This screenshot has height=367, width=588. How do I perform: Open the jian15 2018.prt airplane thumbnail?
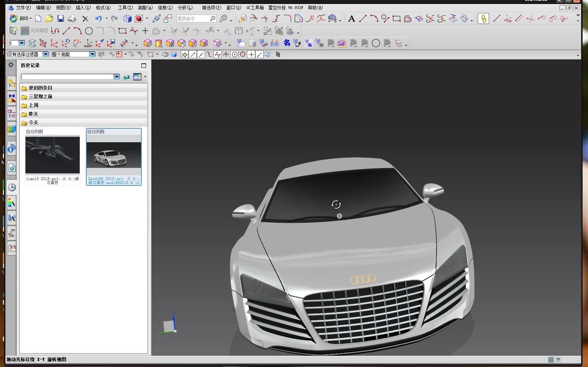coord(53,155)
